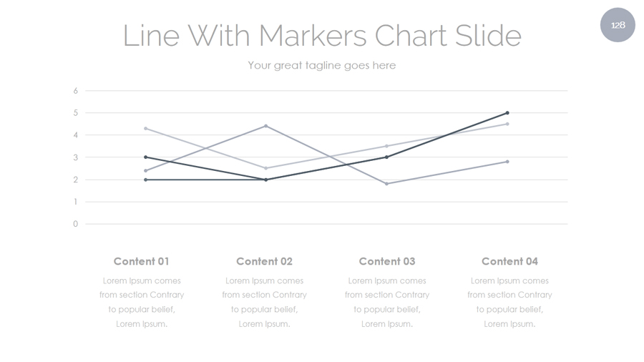
Task: Click the slide number 128 badge
Action: click(618, 25)
